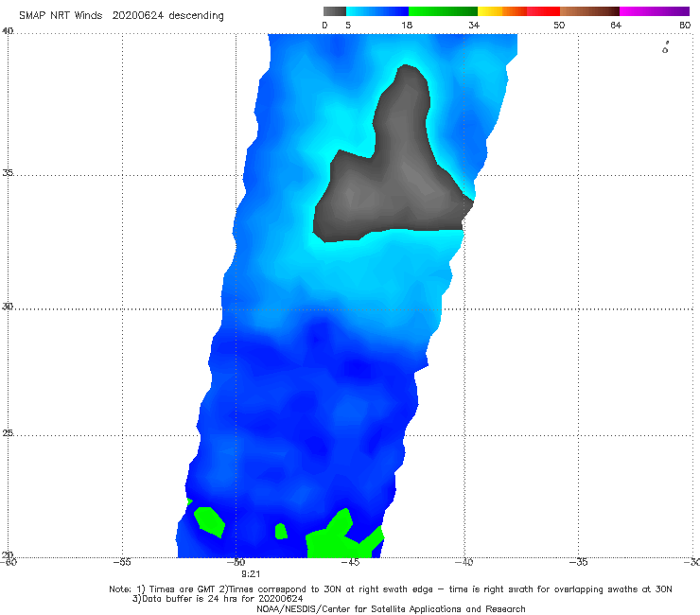The height and width of the screenshot is (615, 700).
Task: Click the yellow segment of the color bar
Action: click(x=490, y=11)
